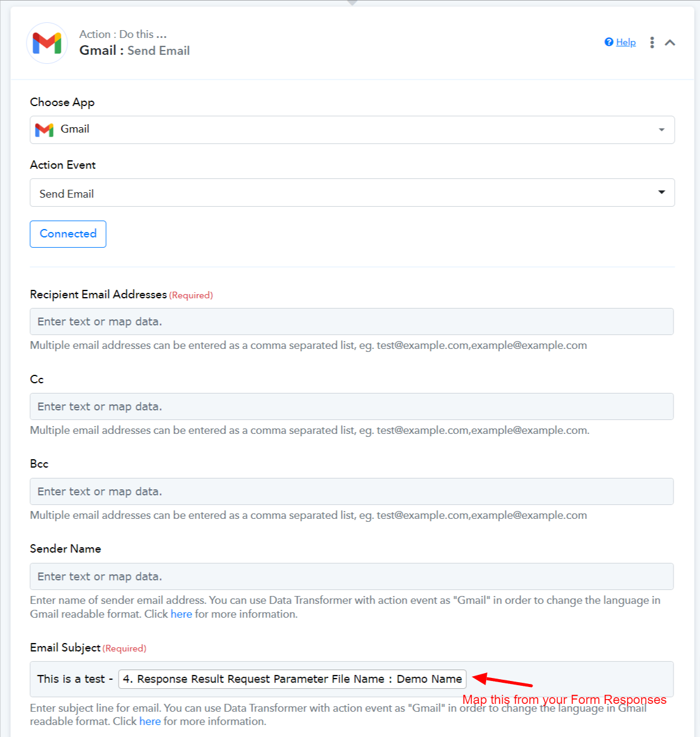The height and width of the screenshot is (737, 700).
Task: Click the Email Subject text area
Action: 352,679
